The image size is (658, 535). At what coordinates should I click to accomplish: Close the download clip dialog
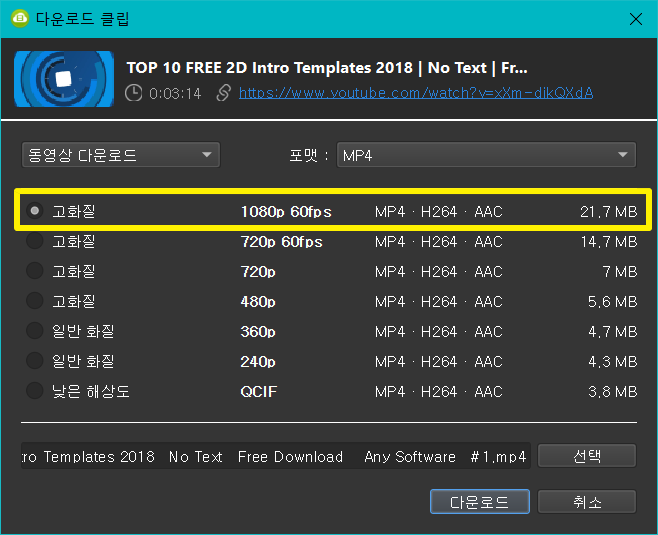click(x=636, y=19)
